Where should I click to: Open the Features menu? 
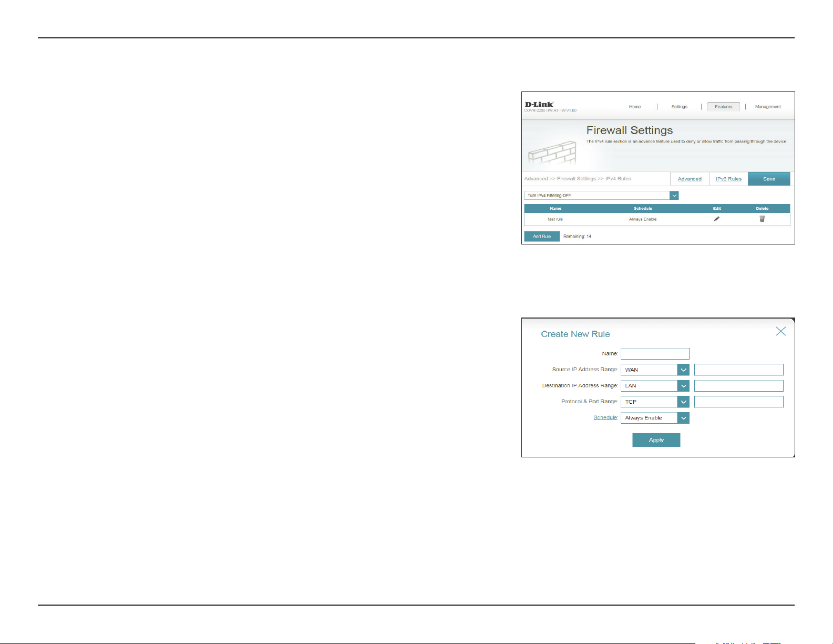click(723, 107)
